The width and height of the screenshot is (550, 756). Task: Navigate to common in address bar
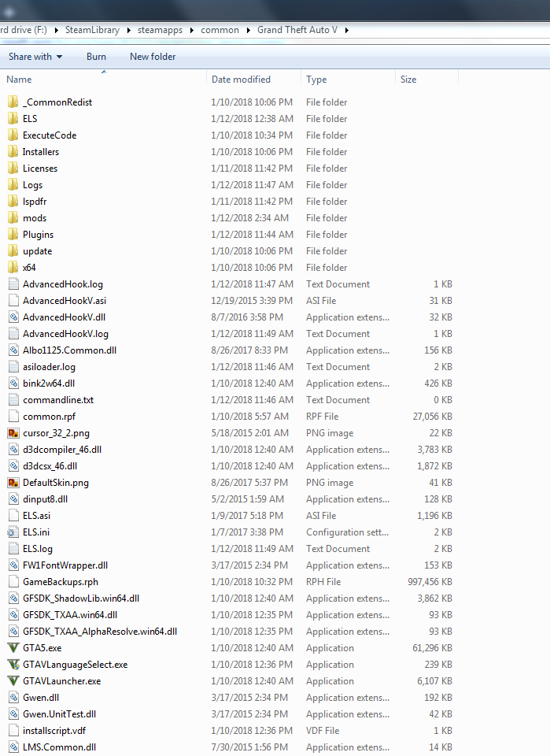(x=220, y=30)
